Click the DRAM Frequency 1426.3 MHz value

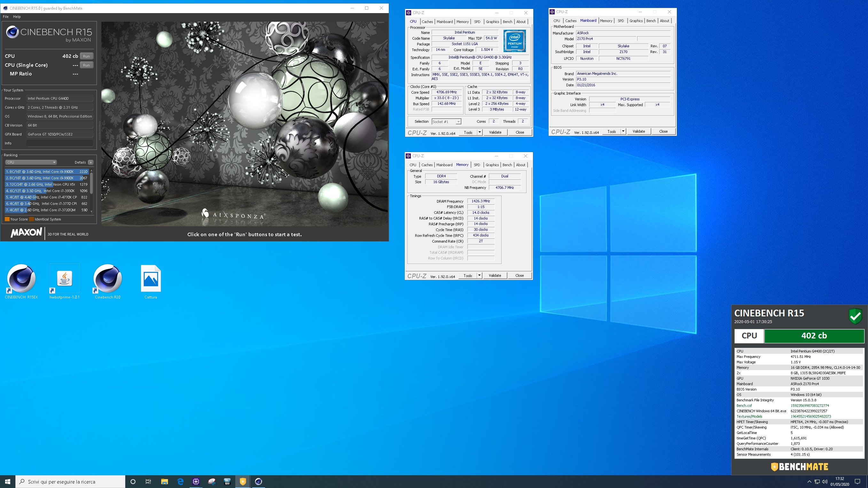pyautogui.click(x=481, y=201)
